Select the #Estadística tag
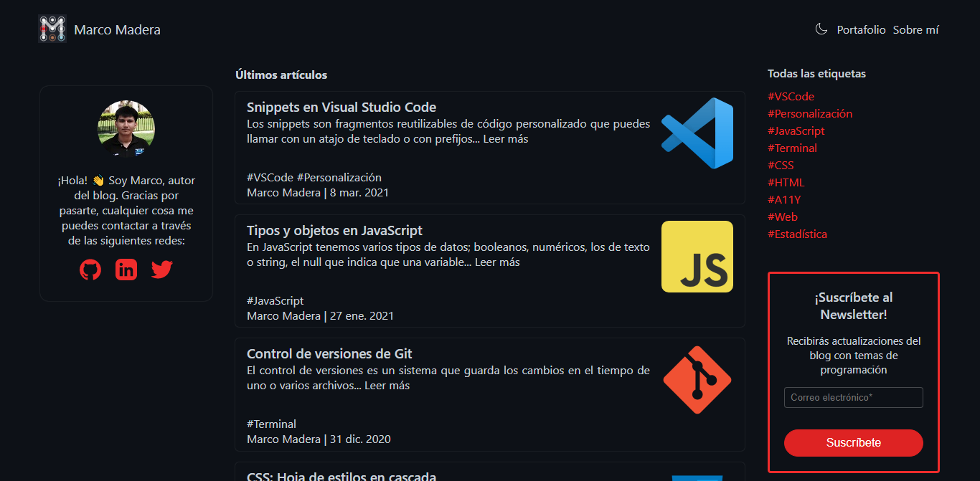980x481 pixels. (x=797, y=234)
